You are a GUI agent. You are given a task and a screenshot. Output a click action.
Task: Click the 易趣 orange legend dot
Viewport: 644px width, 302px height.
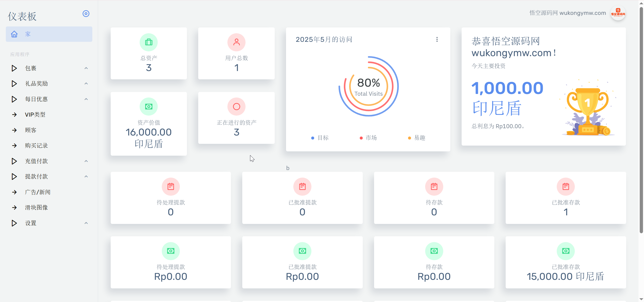tap(410, 138)
